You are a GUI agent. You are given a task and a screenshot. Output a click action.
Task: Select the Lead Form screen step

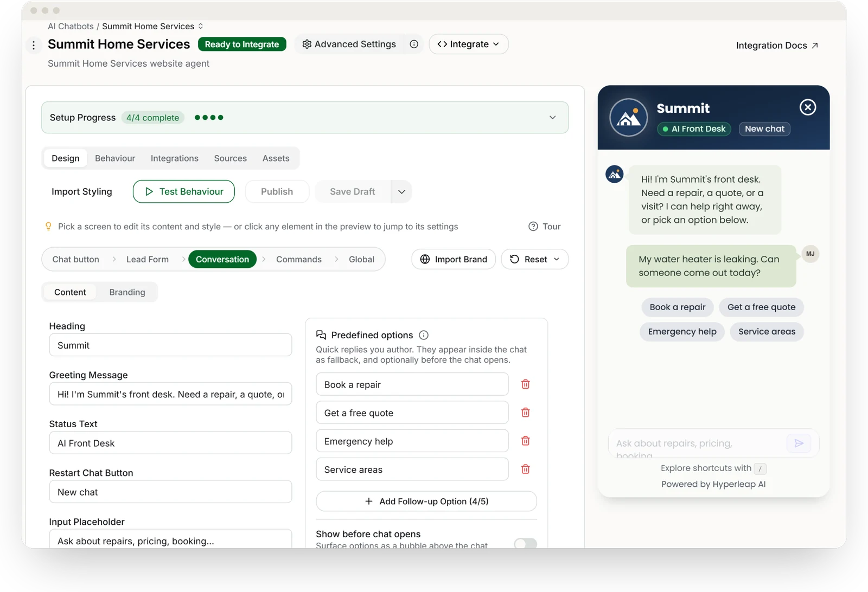click(x=148, y=260)
